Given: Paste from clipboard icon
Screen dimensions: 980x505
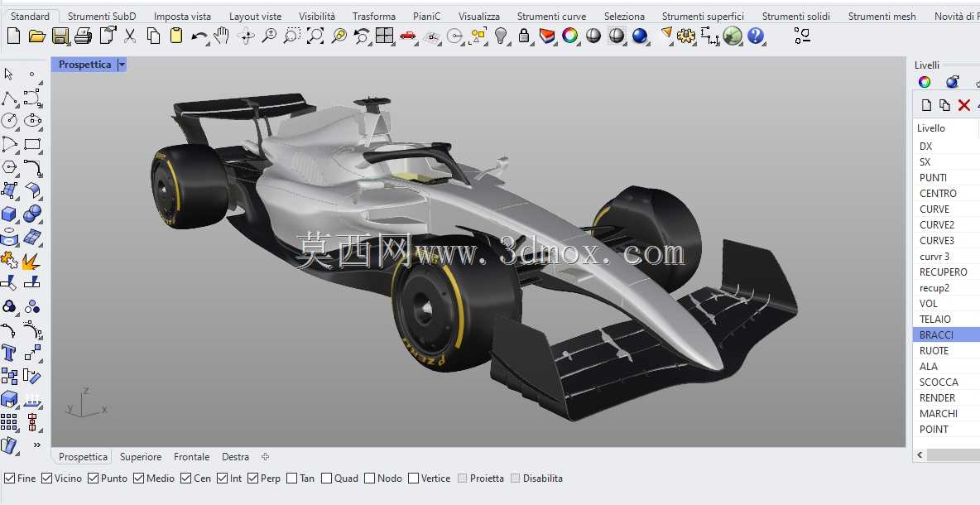Looking at the screenshot, I should (176, 36).
